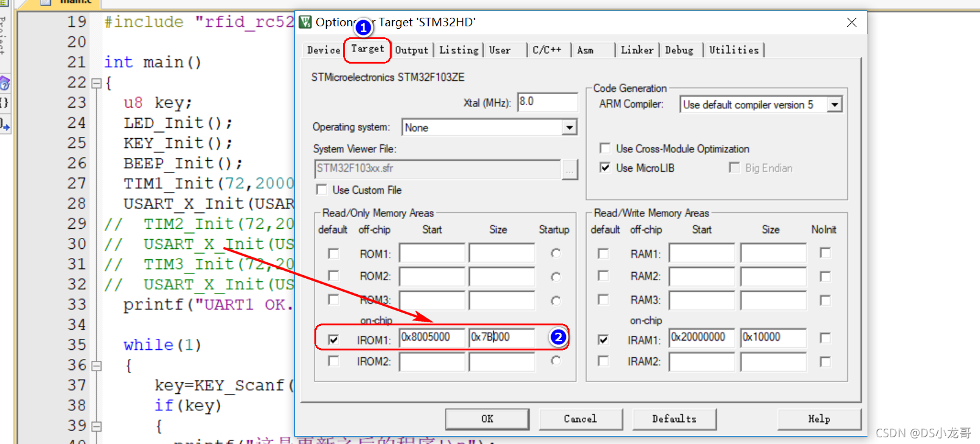
Task: Select the ROM2 Startup radio button
Action: 555,276
